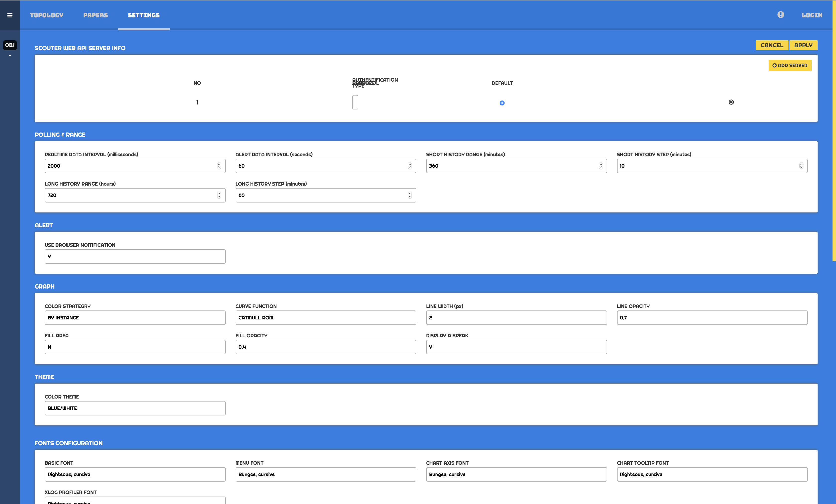Switch to the Papers tab
The image size is (836, 504).
[x=95, y=15]
